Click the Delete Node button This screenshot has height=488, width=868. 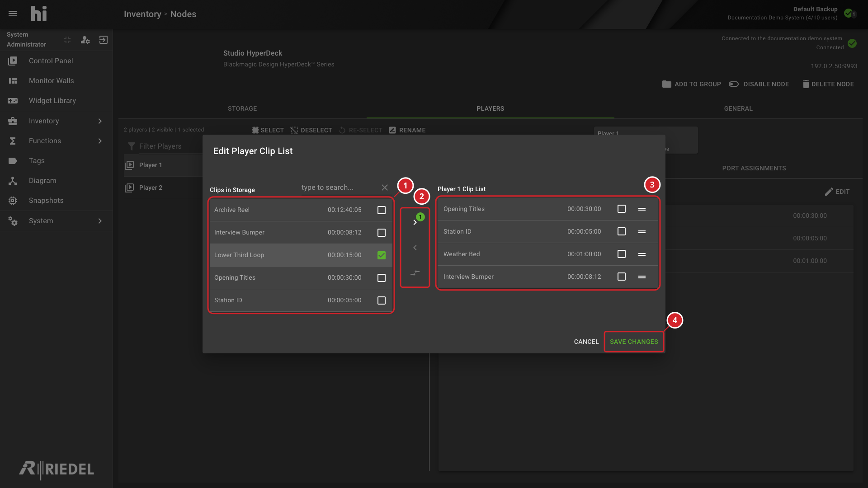828,84
